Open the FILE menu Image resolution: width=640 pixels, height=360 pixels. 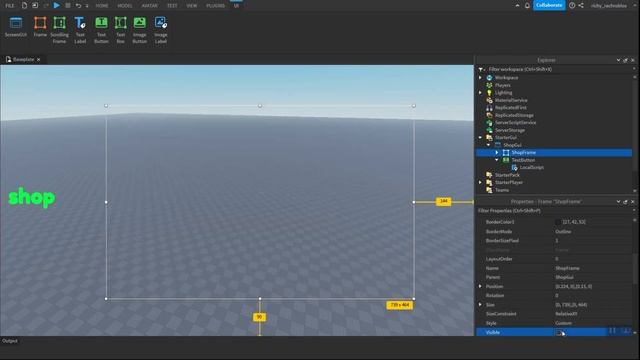point(10,6)
